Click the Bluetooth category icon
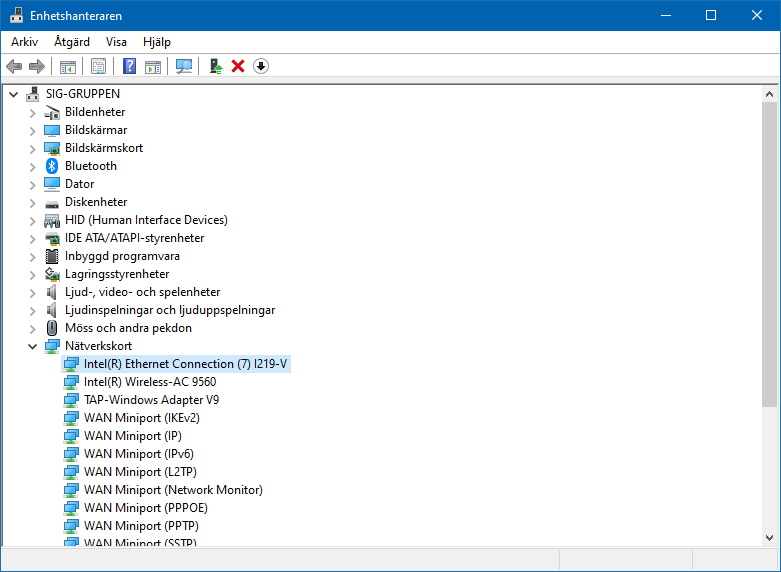 coord(52,166)
